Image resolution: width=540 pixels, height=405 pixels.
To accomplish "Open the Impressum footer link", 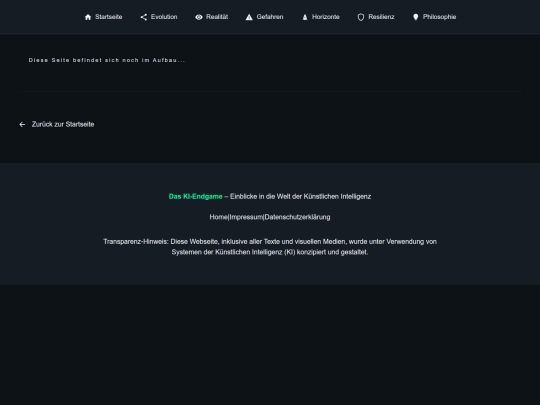I will [x=246, y=217].
